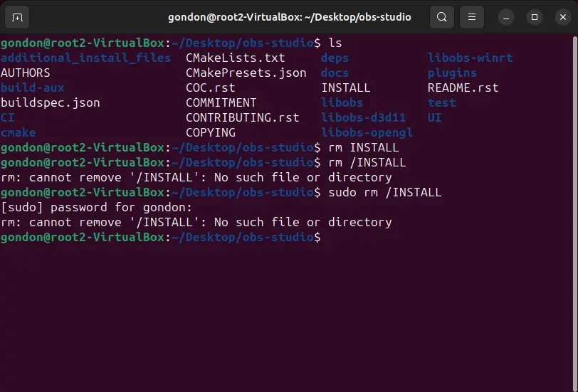Image resolution: width=578 pixels, height=392 pixels.
Task: Click the cmake directory name
Action: click(18, 132)
